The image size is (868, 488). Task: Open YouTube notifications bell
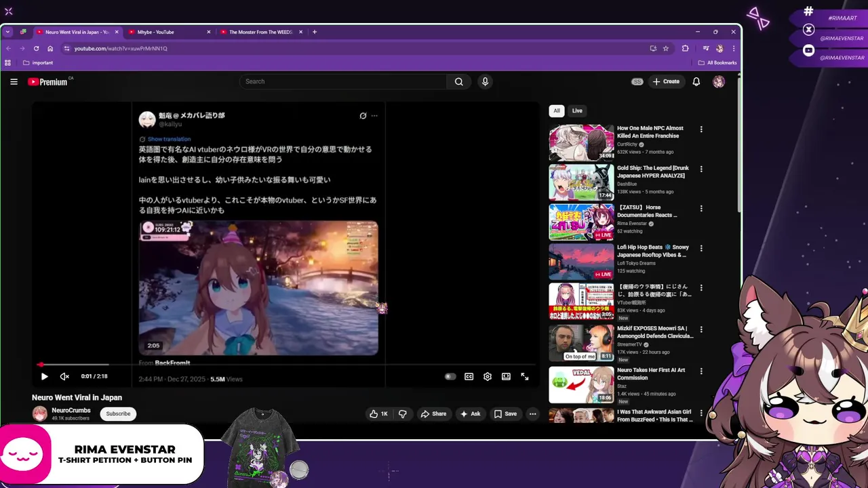696,81
